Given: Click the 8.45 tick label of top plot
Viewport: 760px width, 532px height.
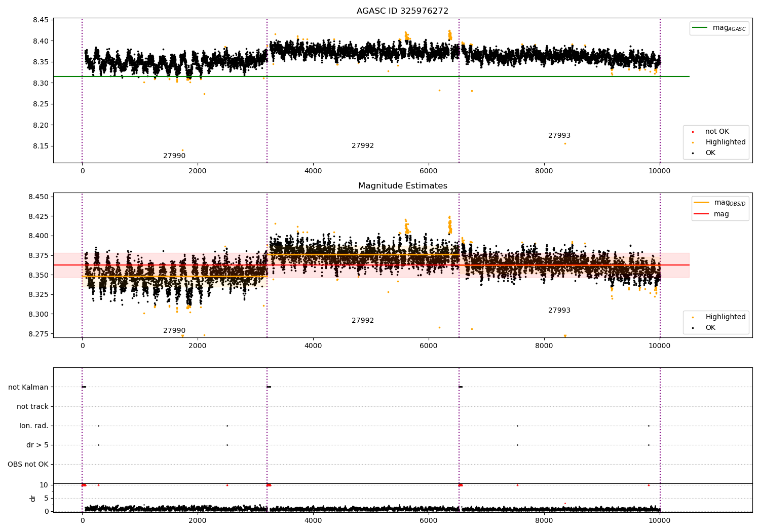Looking at the screenshot, I should (x=41, y=20).
